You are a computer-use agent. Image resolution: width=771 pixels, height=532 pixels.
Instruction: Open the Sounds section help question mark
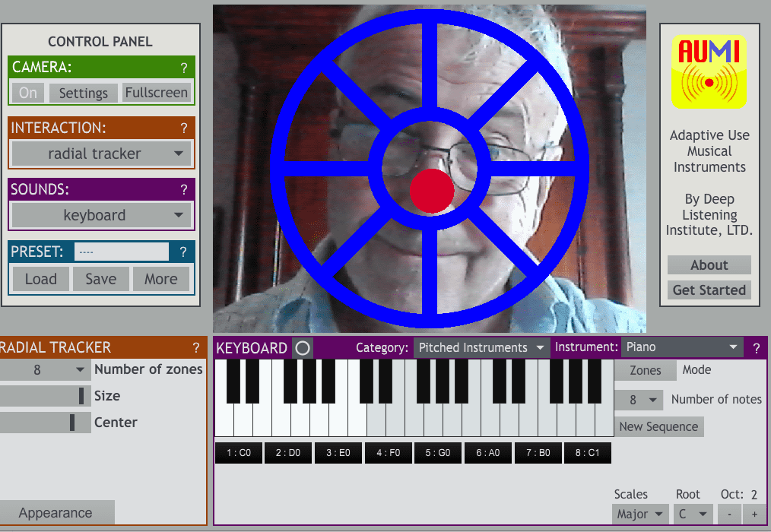[183, 190]
